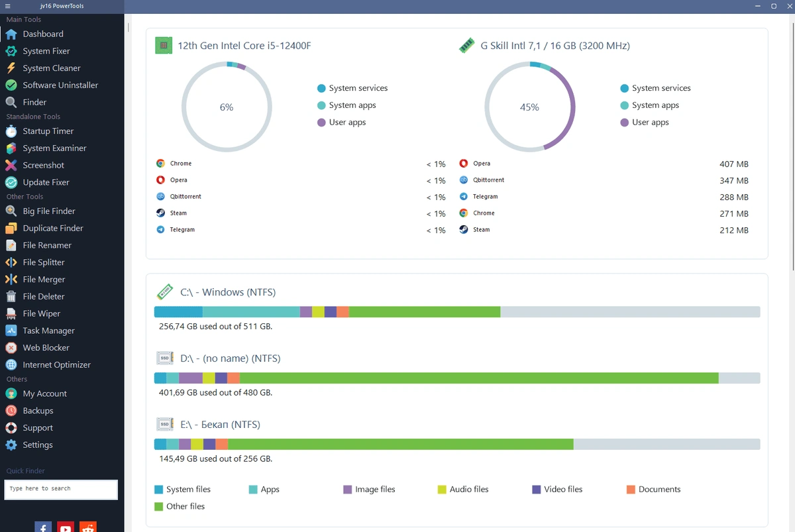Click the Chrome row in CPU list
Viewport: 795px width, 532px height.
(301, 164)
